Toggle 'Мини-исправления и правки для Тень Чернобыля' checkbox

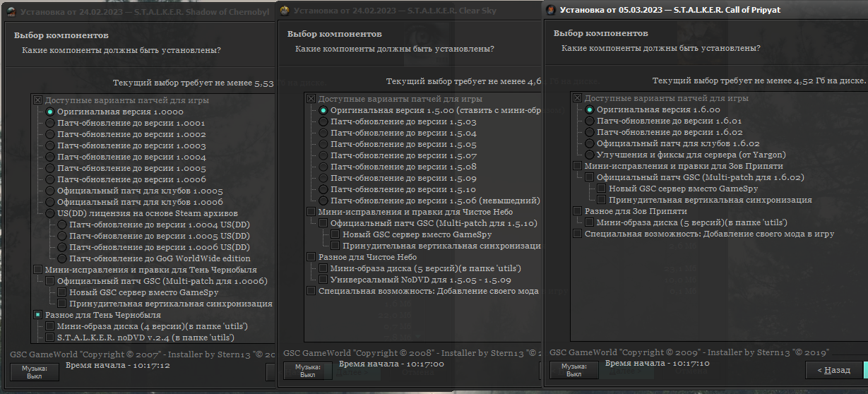pos(38,270)
